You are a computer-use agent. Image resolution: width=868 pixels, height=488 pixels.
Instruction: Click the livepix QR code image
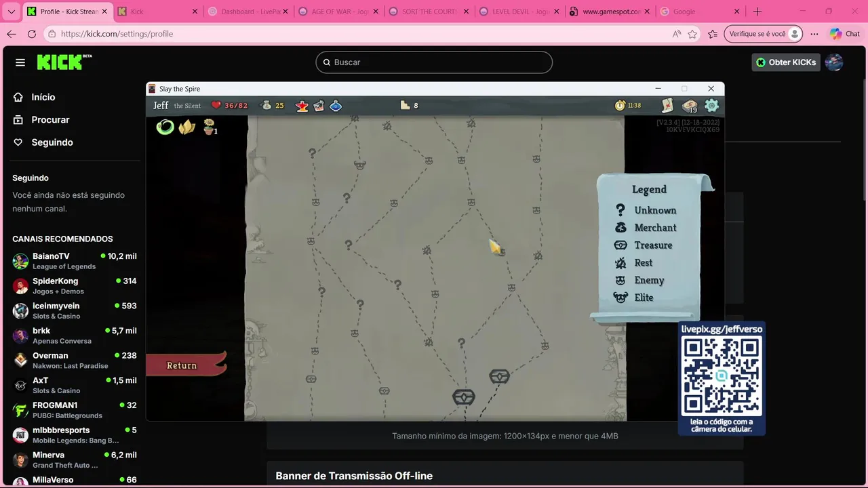(x=722, y=376)
